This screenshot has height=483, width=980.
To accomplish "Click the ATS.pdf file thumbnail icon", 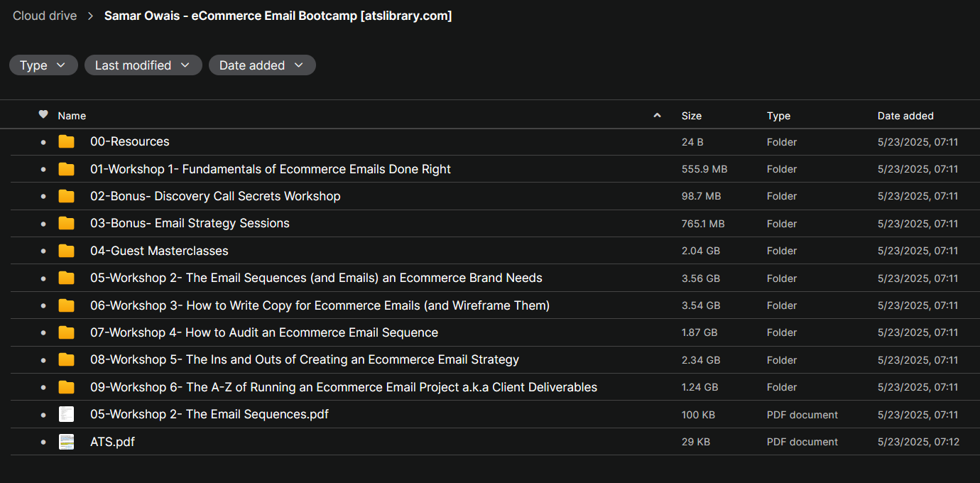I will [x=66, y=442].
